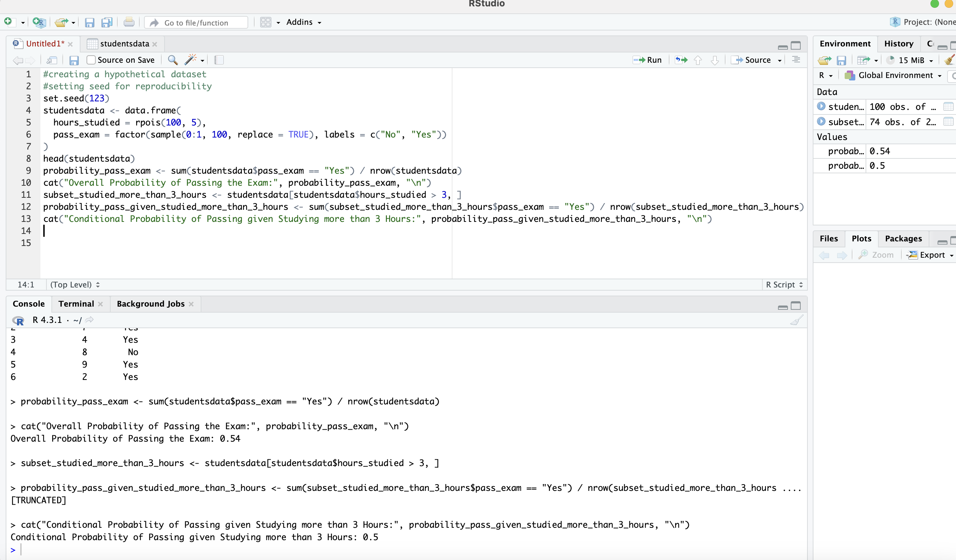The image size is (956, 560).
Task: Open Find and Replace with the magnifier icon
Action: coord(173,60)
